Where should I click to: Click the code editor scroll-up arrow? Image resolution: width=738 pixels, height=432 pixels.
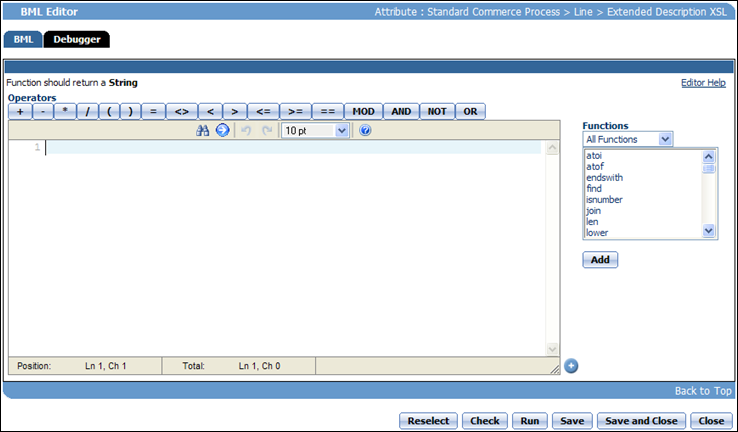click(x=552, y=148)
